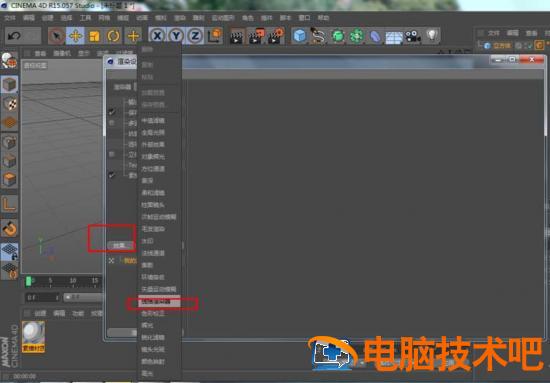The width and height of the screenshot is (550, 383).
Task: Expand the orange render setting preset entry
Action: (129, 261)
